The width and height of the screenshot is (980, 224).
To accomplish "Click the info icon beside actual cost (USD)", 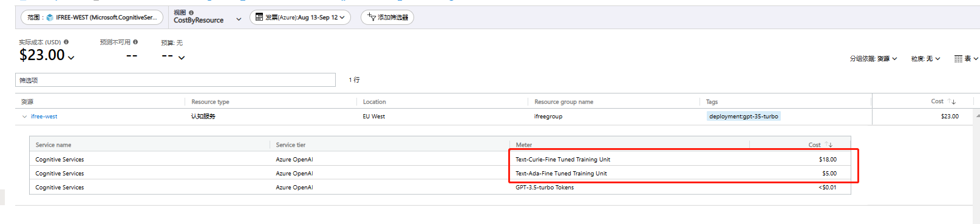I will pos(66,42).
